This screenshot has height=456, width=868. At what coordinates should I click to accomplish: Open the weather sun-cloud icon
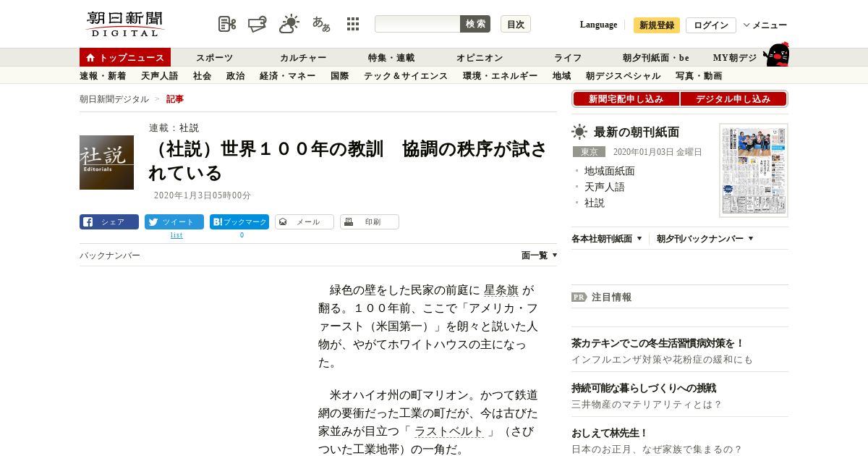(x=289, y=24)
